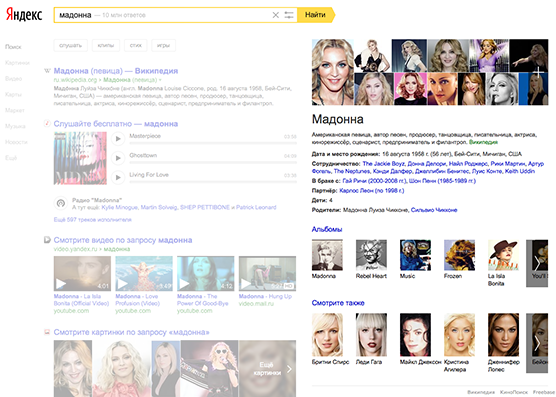Select the игры suggestion chip
The height and width of the screenshot is (397, 556).
click(163, 45)
